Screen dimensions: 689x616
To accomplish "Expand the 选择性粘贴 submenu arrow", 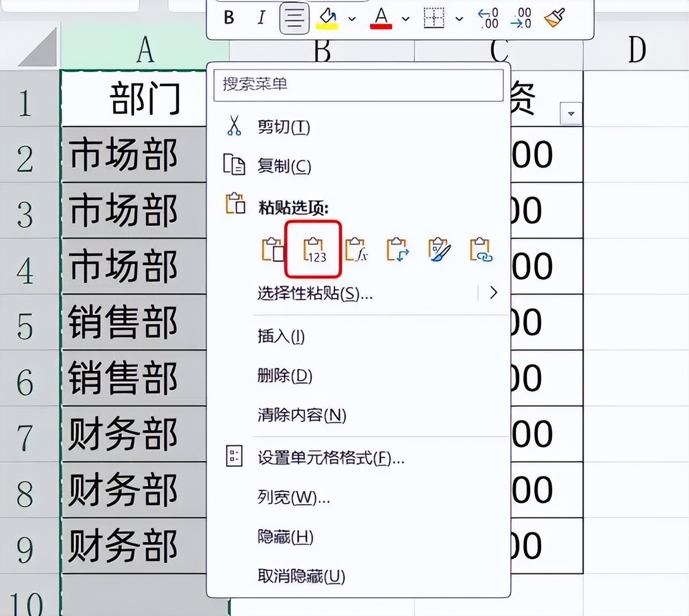I will pos(493,293).
